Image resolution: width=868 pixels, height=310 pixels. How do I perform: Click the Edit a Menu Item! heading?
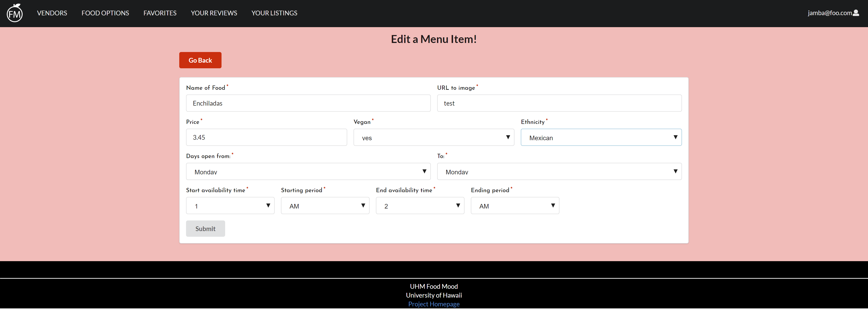tap(434, 39)
